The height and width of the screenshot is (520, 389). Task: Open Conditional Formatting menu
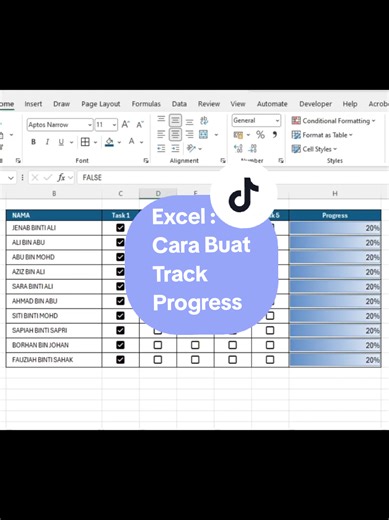point(333,121)
